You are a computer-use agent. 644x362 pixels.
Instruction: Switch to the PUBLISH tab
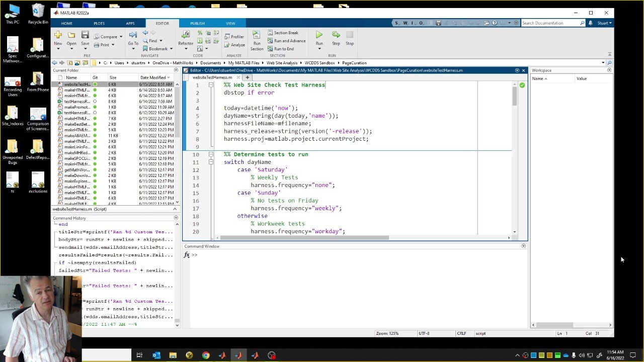click(x=197, y=23)
